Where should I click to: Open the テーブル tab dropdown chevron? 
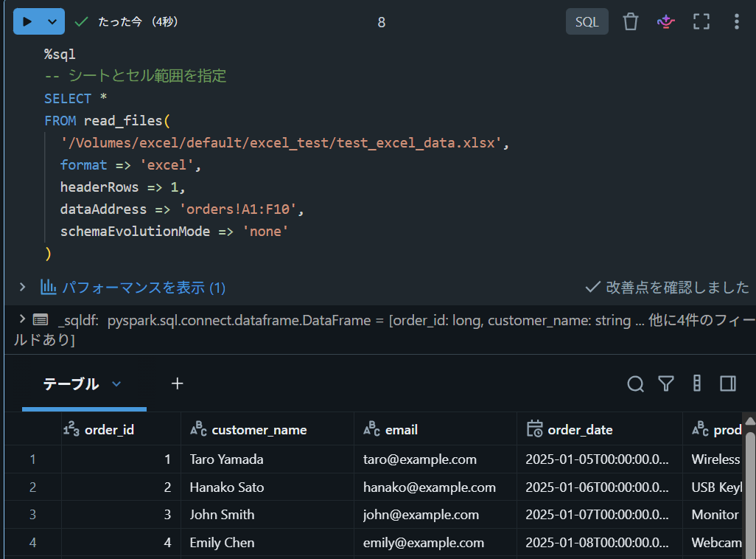[x=116, y=384]
